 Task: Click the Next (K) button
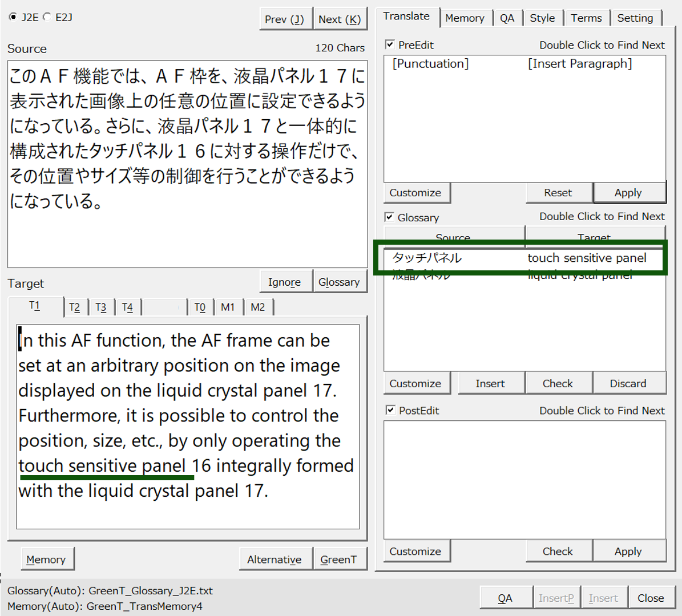(x=340, y=19)
